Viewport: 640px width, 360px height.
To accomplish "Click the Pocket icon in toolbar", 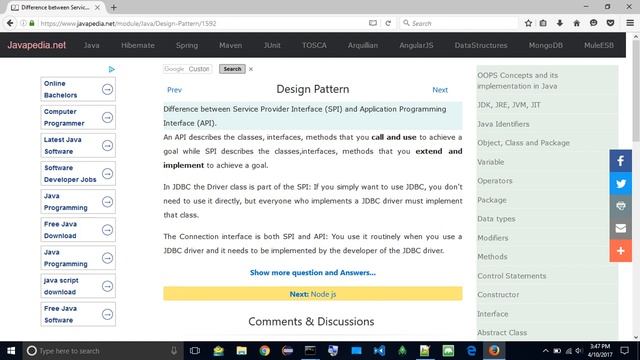I will pos(610,23).
